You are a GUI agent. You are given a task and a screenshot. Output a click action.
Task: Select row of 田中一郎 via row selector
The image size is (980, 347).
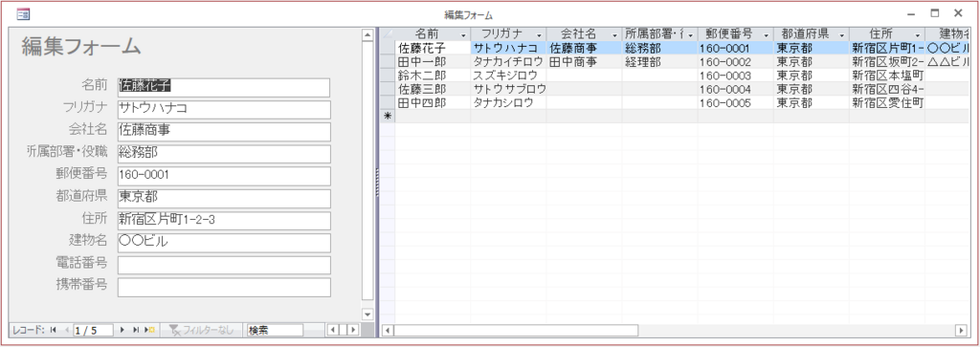[388, 61]
